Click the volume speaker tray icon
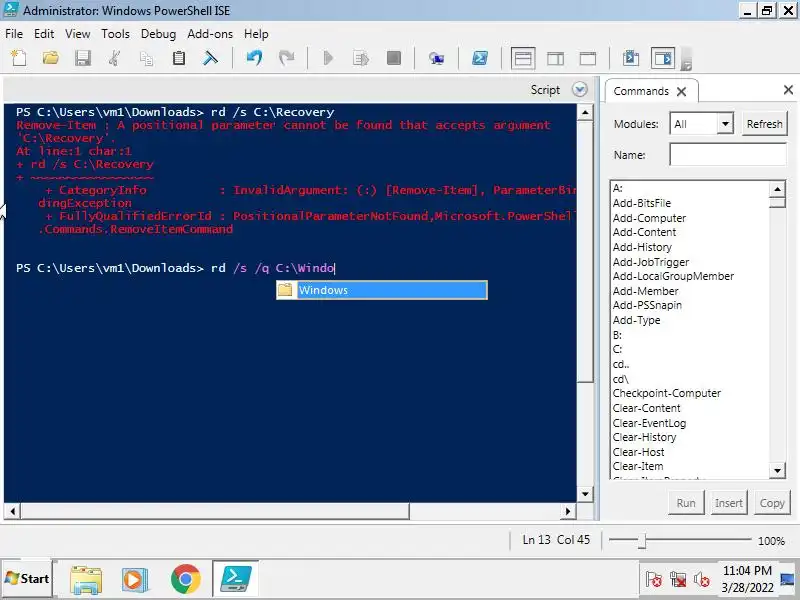This screenshot has height=600, width=800. coord(702,580)
